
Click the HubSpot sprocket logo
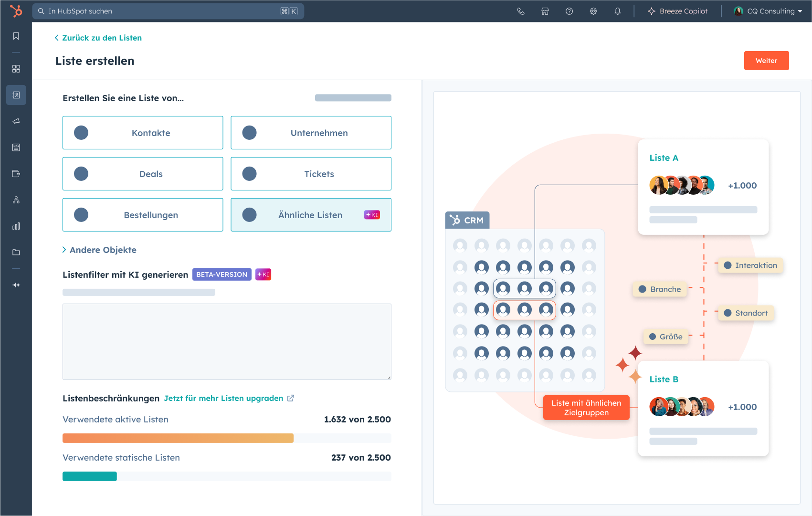coord(16,11)
